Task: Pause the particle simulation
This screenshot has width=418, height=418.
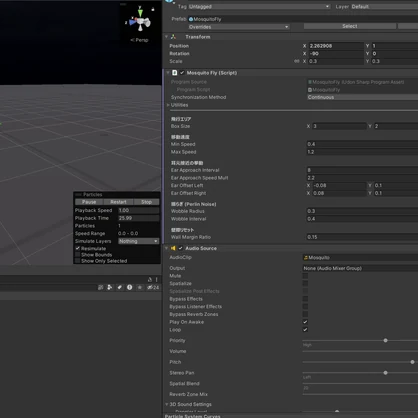Action: coord(89,202)
